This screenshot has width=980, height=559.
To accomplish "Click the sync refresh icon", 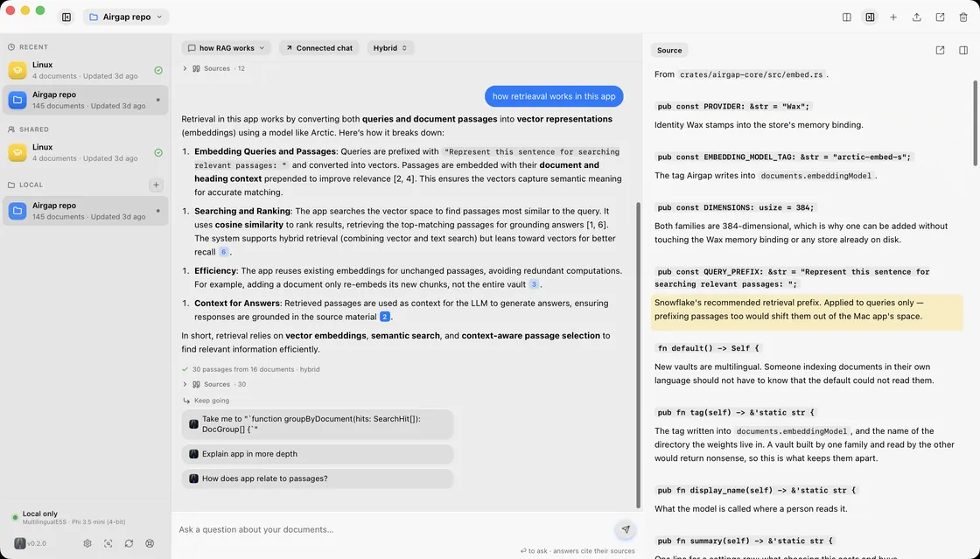I will click(x=129, y=543).
